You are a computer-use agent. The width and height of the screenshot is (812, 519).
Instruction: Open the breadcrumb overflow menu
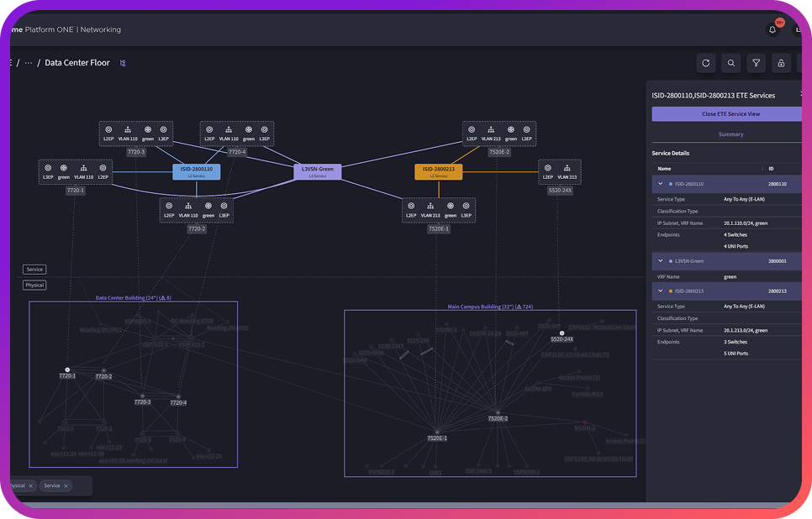click(28, 62)
